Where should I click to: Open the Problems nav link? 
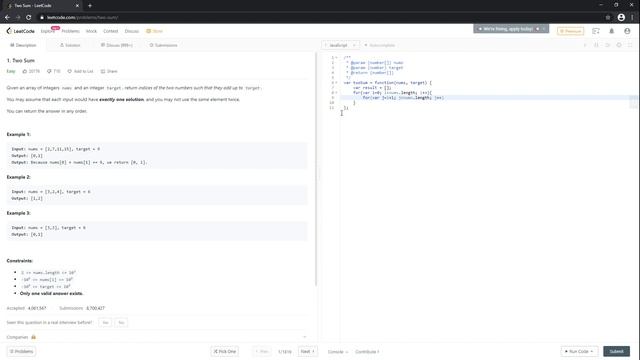(x=71, y=31)
